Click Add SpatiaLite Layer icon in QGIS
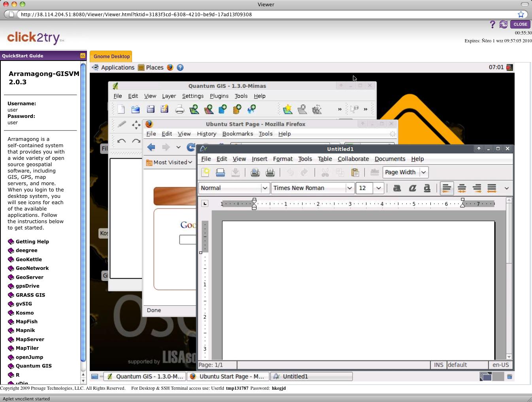 237,109
